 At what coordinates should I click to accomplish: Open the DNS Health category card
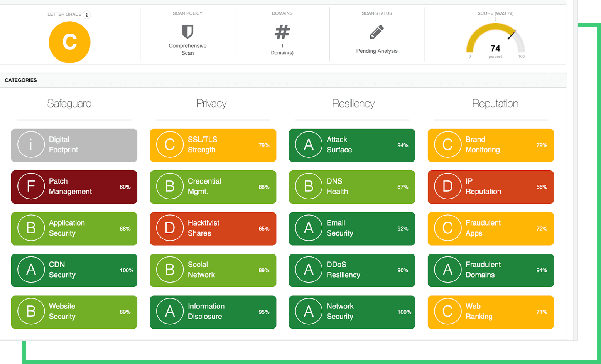(x=351, y=186)
